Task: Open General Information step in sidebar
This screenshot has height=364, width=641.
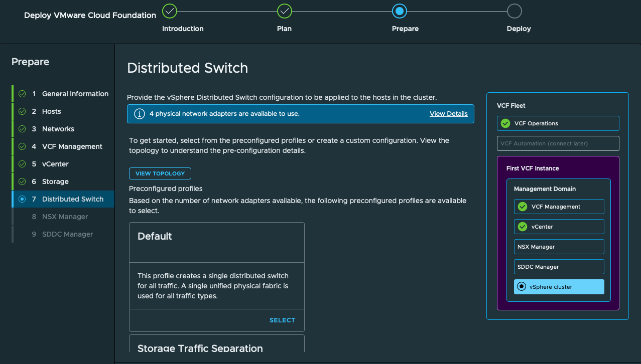Action: pos(63,94)
